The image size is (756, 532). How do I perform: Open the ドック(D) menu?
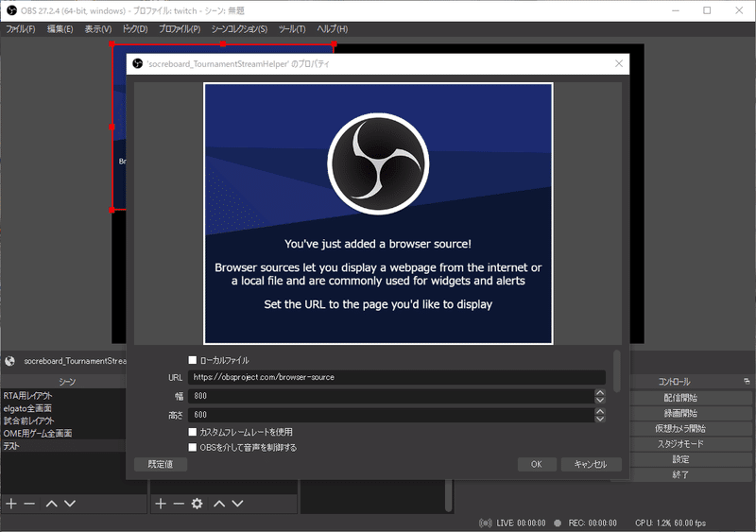(134, 29)
